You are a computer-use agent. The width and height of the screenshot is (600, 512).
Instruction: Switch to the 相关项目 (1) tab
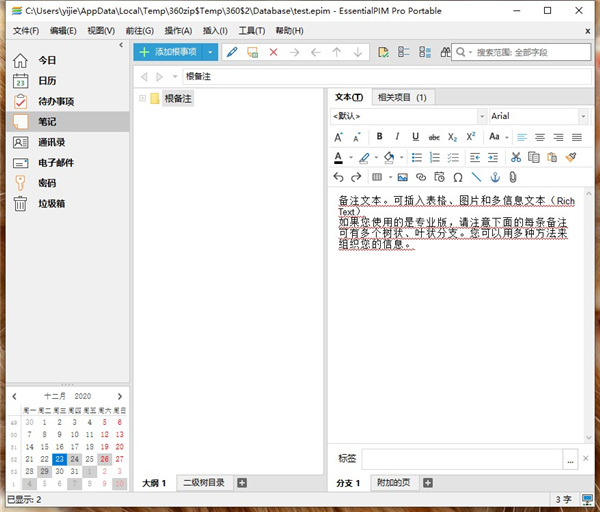coord(403,98)
